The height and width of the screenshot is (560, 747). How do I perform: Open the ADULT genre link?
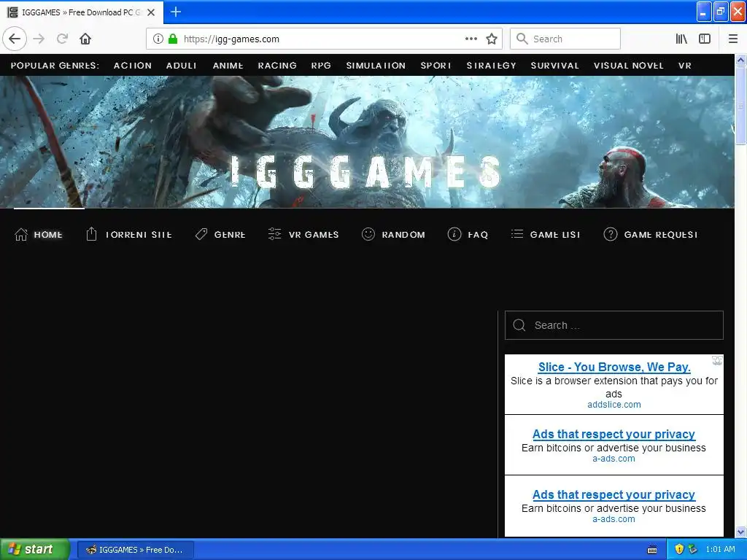[182, 66]
